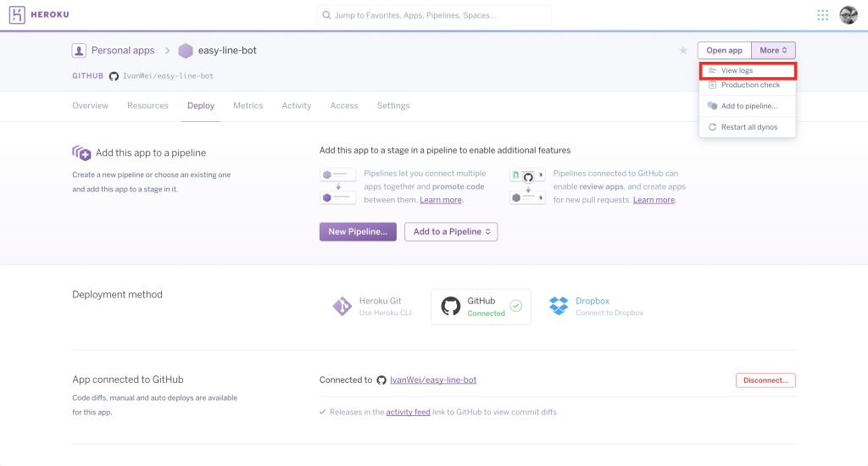This screenshot has height=466, width=868.
Task: Open the Metrics tab
Action: 248,106
